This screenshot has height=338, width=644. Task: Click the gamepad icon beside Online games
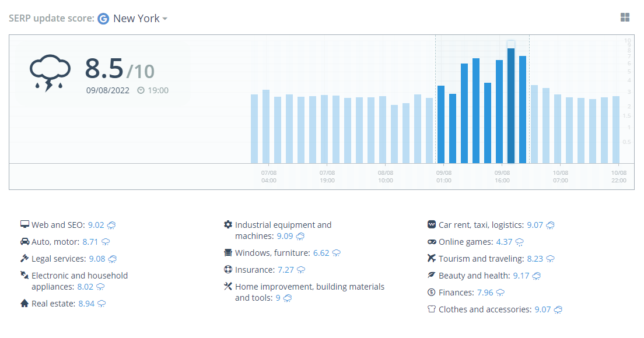[x=432, y=242]
